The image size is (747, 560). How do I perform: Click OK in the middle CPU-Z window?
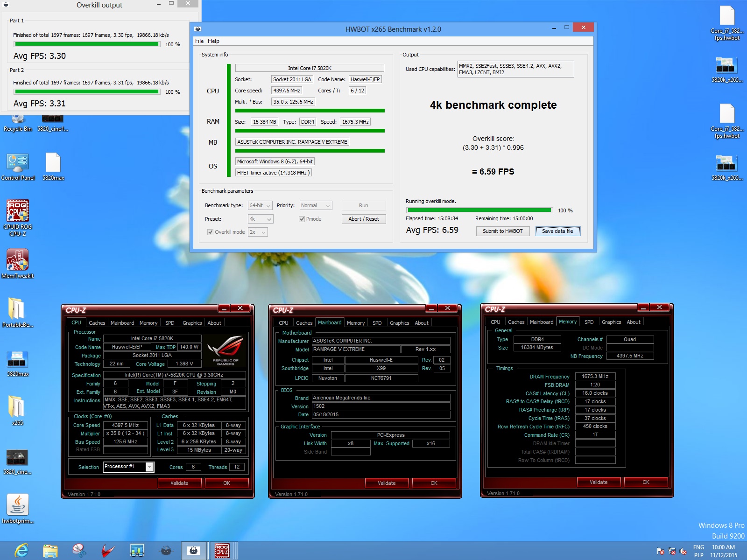tap(434, 483)
